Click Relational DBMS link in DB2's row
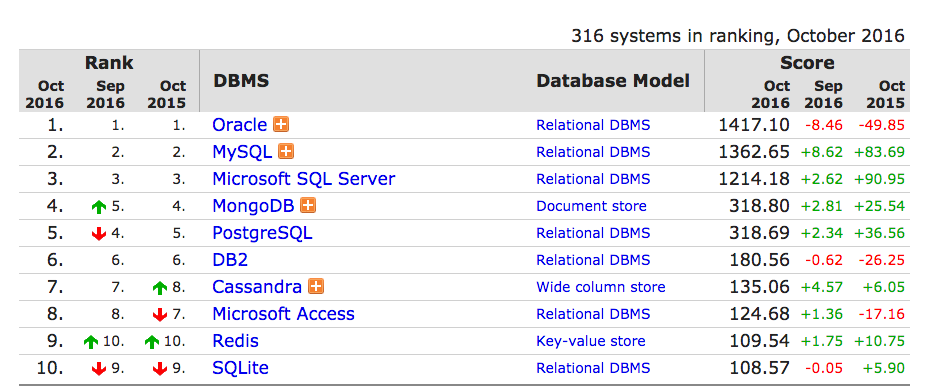 [593, 260]
